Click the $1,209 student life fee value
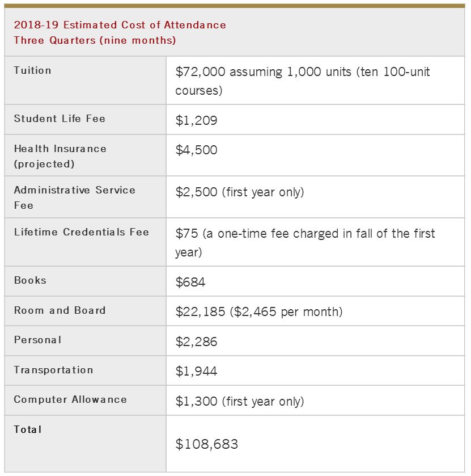The image size is (471, 476). pyautogui.click(x=196, y=120)
